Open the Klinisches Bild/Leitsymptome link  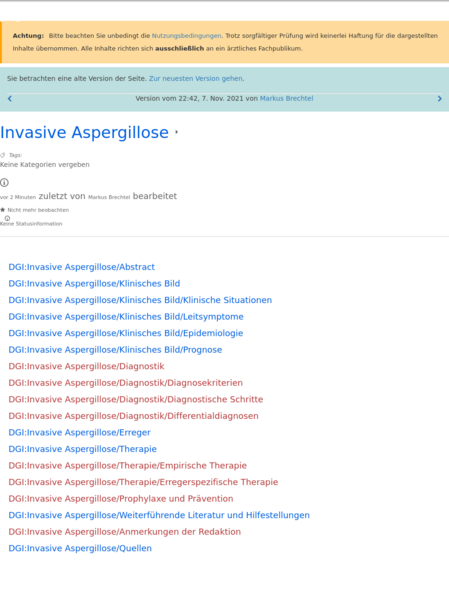point(126,317)
